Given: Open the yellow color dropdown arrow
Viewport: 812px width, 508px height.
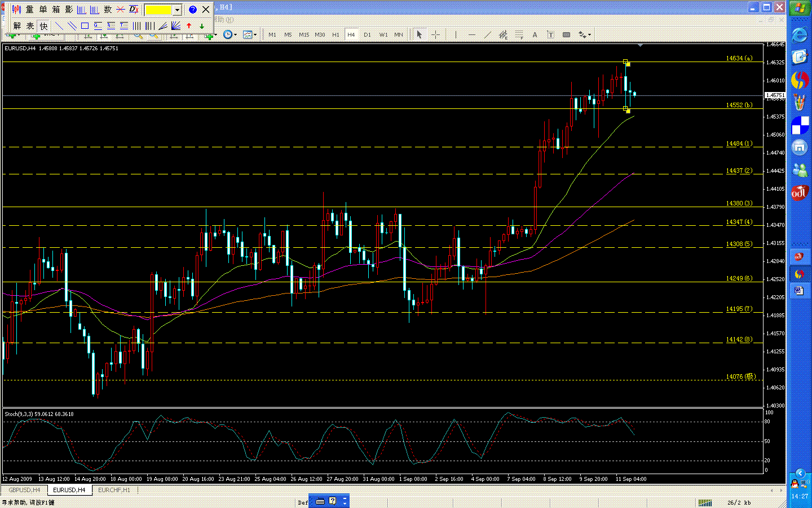Looking at the screenshot, I should [177, 10].
